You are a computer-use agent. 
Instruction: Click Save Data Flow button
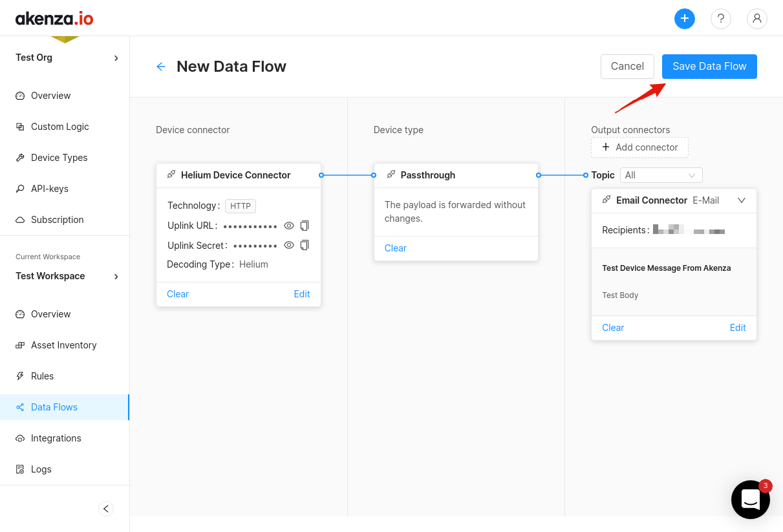pyautogui.click(x=709, y=67)
